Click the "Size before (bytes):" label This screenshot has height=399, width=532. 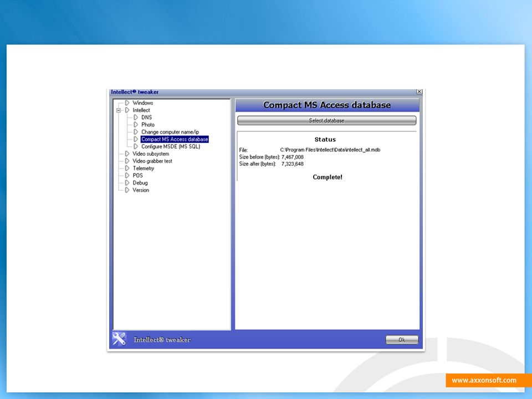click(259, 157)
